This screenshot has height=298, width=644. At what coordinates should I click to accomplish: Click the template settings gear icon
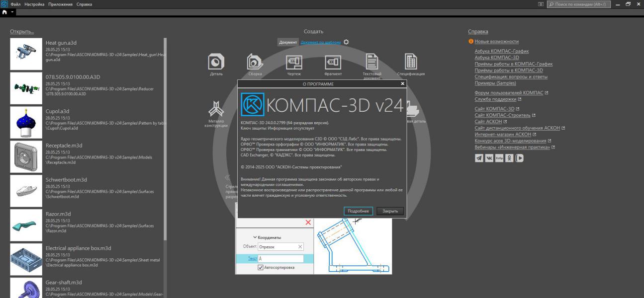tap(346, 42)
